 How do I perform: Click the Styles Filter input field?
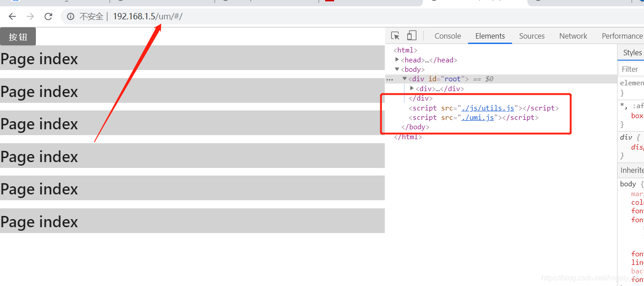coord(631,69)
